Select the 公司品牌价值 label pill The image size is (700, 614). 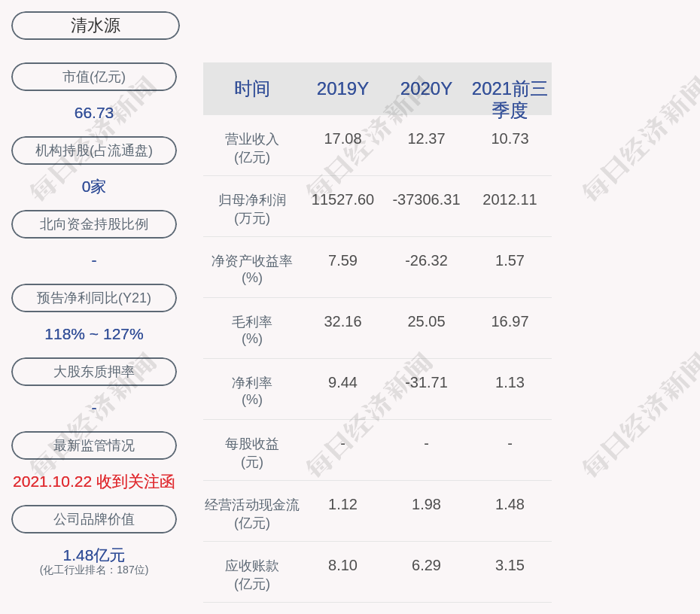click(94, 519)
